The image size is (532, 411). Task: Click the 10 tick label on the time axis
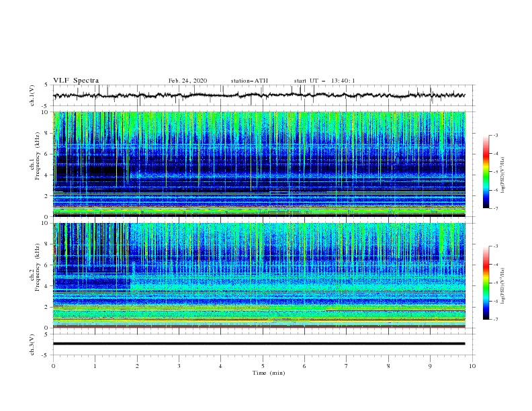(472, 366)
